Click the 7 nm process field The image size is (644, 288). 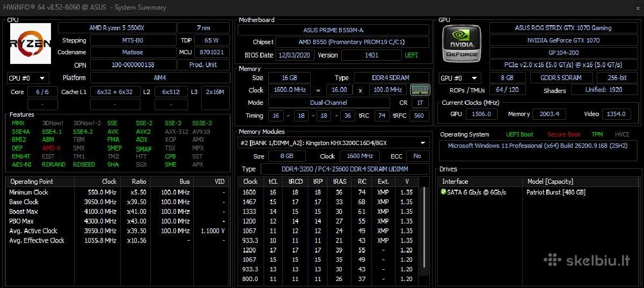tap(203, 28)
